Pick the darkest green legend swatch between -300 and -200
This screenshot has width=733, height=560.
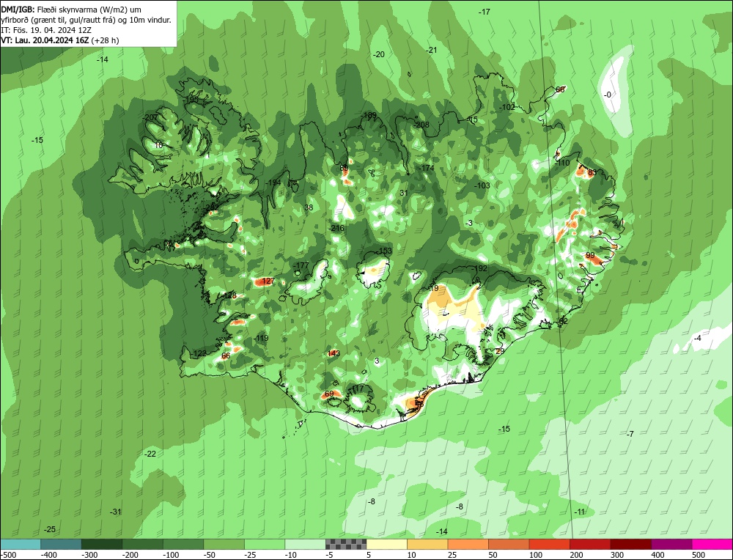click(102, 544)
